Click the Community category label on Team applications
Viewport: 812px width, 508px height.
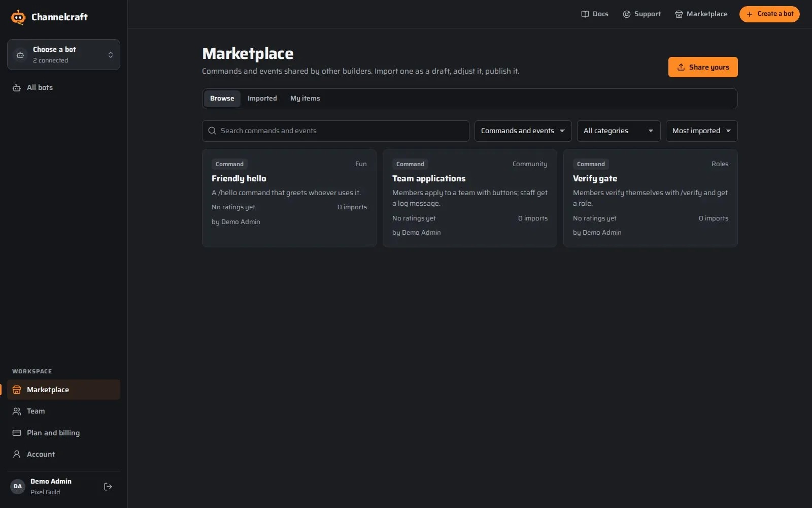point(530,164)
